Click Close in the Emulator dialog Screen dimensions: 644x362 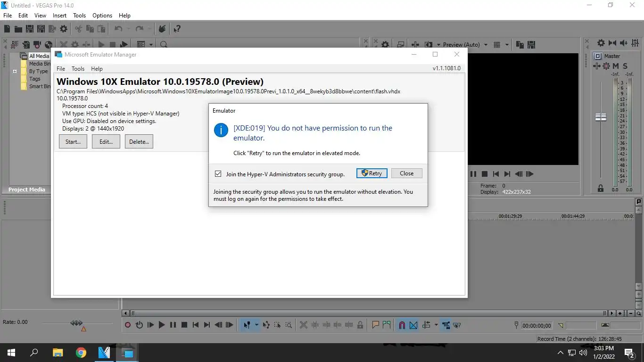(x=406, y=173)
